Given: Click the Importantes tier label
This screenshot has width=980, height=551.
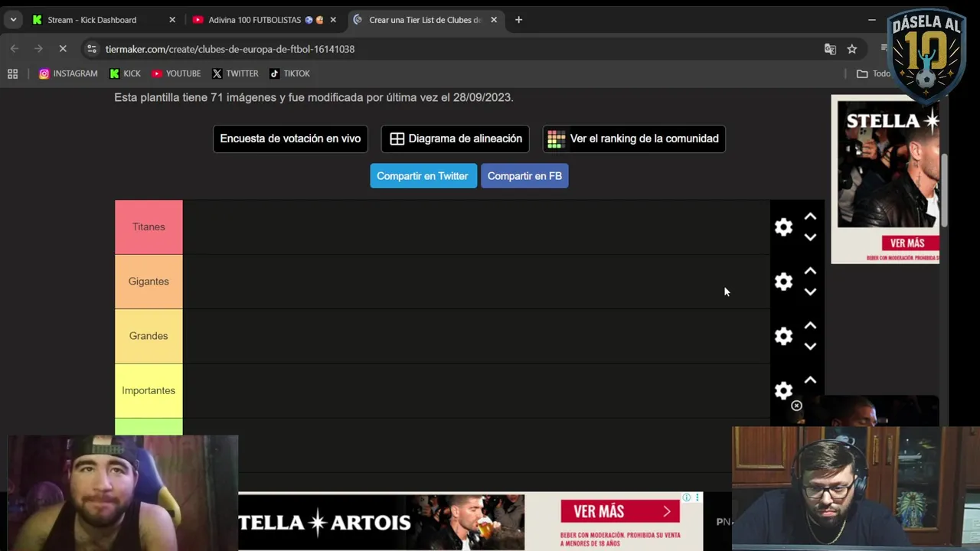Looking at the screenshot, I should tap(149, 390).
